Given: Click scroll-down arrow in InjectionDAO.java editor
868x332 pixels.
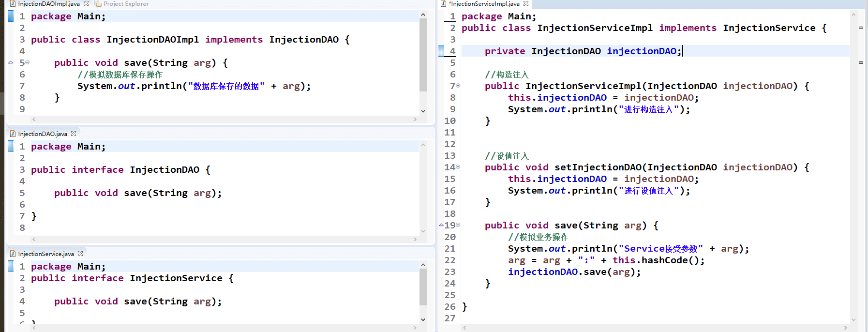Looking at the screenshot, I should coord(423,231).
